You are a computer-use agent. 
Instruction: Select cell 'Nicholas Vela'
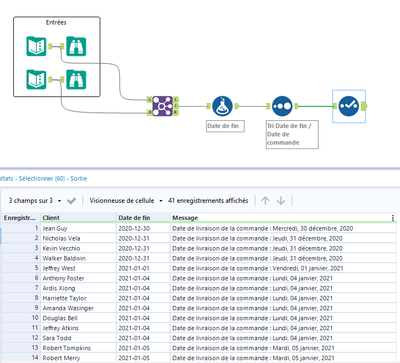point(78,238)
